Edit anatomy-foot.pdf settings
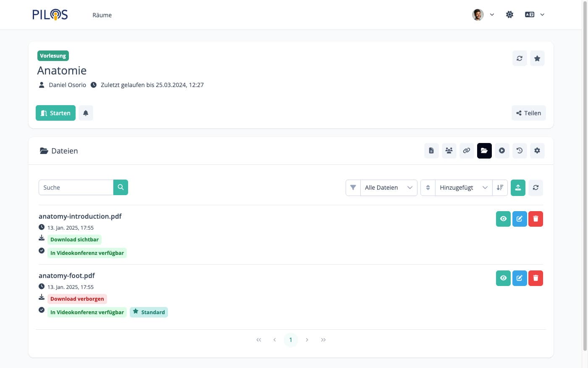This screenshot has height=368, width=588. [x=520, y=278]
